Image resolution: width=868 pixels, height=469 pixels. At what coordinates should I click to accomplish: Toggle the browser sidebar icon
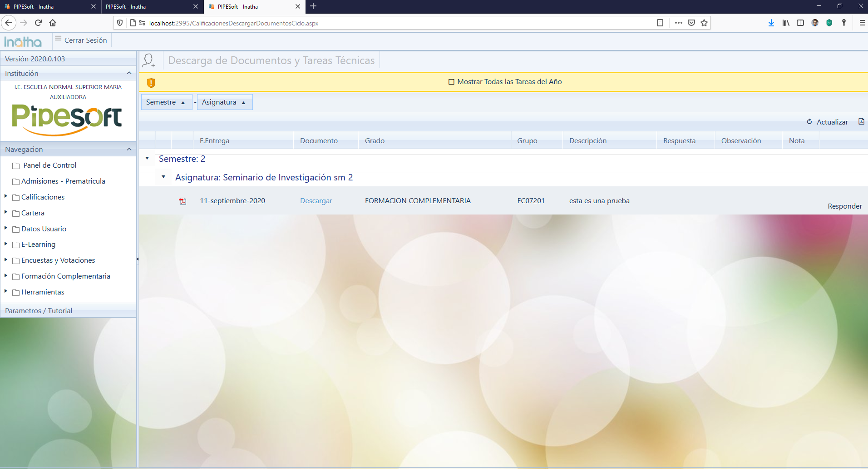800,23
